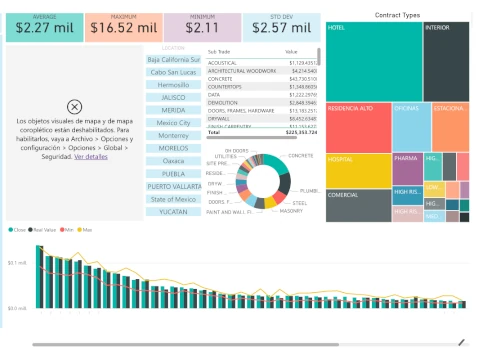Screen dimensions: 480x360
Task: Open the Ver detalles link
Action: click(91, 157)
